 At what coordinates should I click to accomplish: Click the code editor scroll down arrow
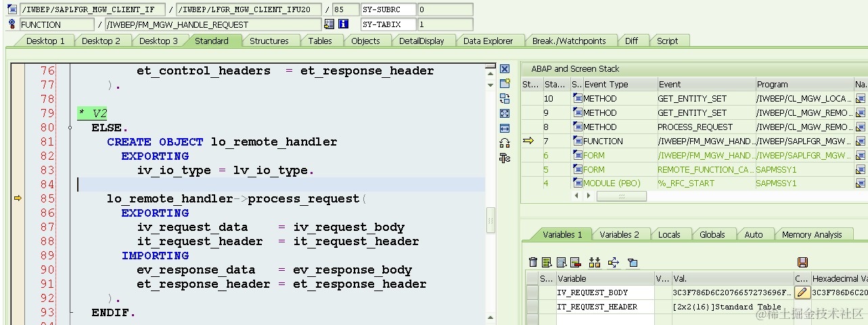490,84
